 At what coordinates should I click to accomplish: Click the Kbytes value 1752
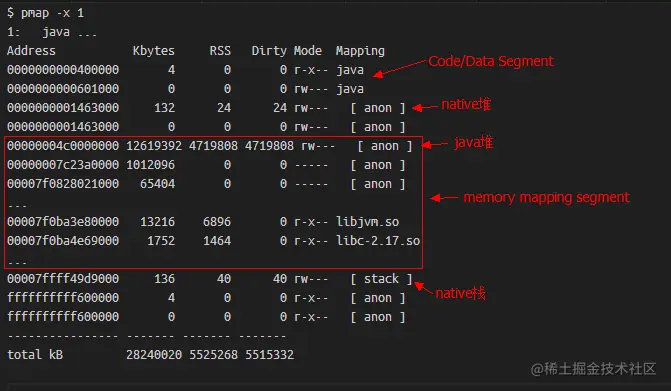[x=161, y=241]
